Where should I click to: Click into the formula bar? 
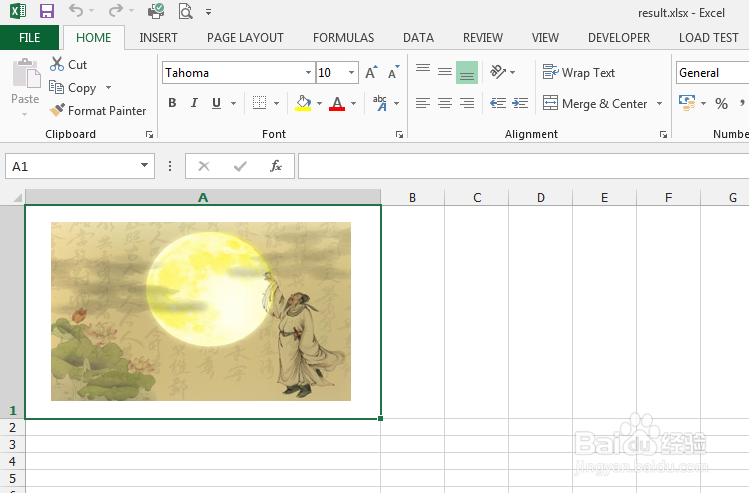pos(523,166)
